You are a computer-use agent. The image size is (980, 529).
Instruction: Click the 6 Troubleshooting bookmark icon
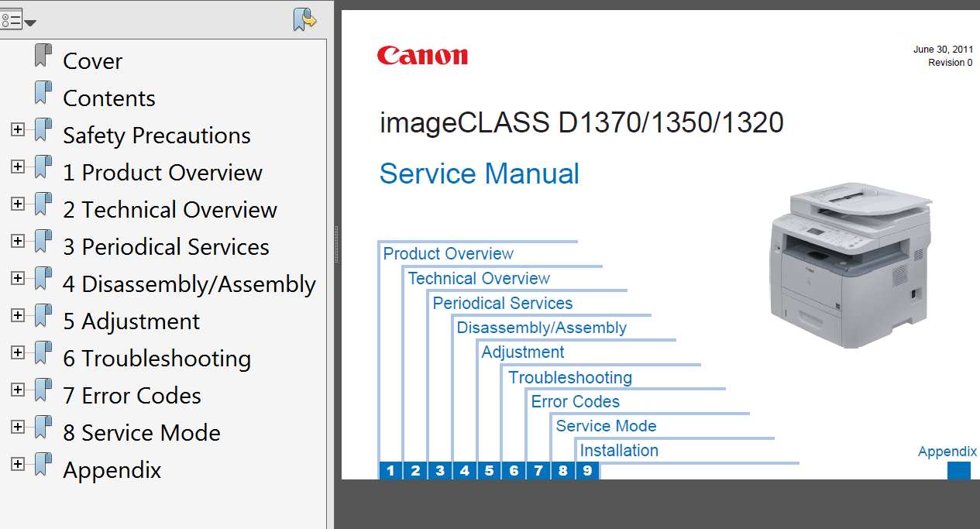[43, 354]
